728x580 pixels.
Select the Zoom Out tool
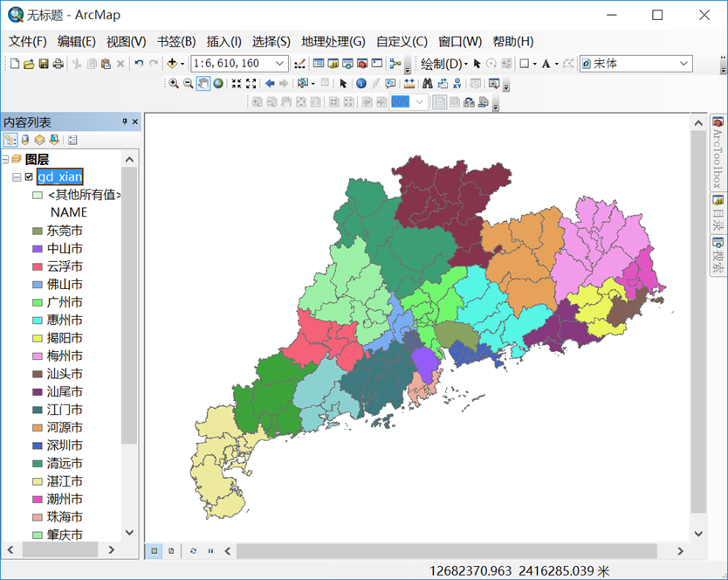pyautogui.click(x=188, y=84)
